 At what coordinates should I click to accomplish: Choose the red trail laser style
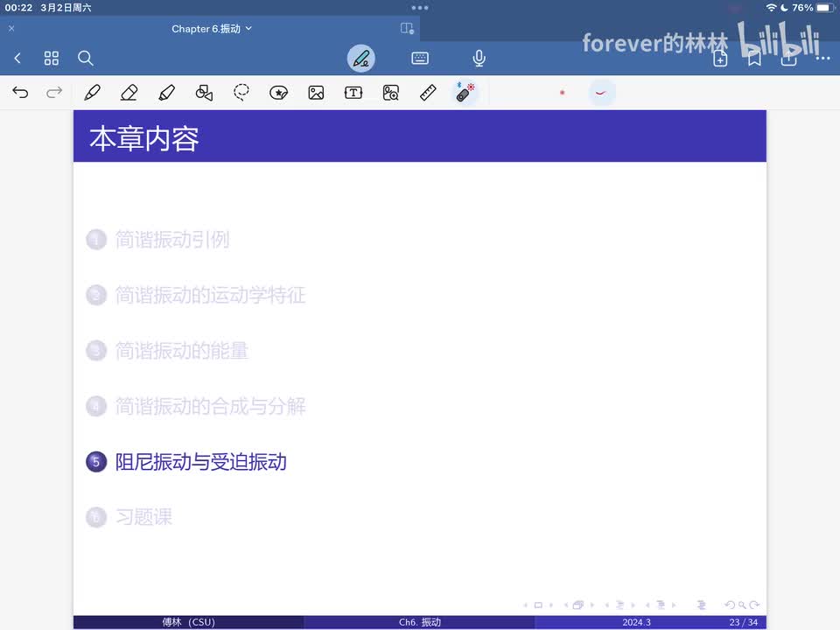coord(601,93)
